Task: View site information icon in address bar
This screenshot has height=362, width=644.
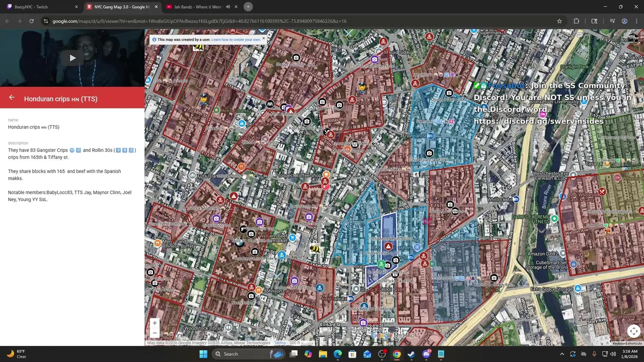Action: click(x=46, y=21)
